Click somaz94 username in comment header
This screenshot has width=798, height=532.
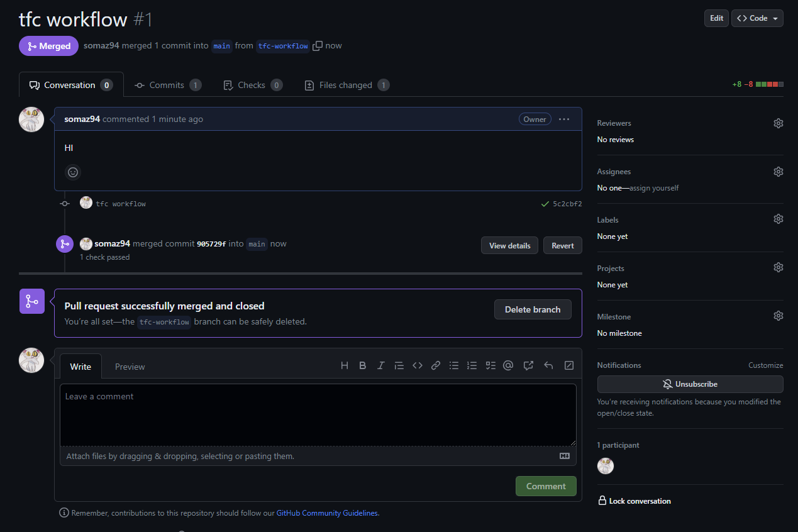pos(82,119)
